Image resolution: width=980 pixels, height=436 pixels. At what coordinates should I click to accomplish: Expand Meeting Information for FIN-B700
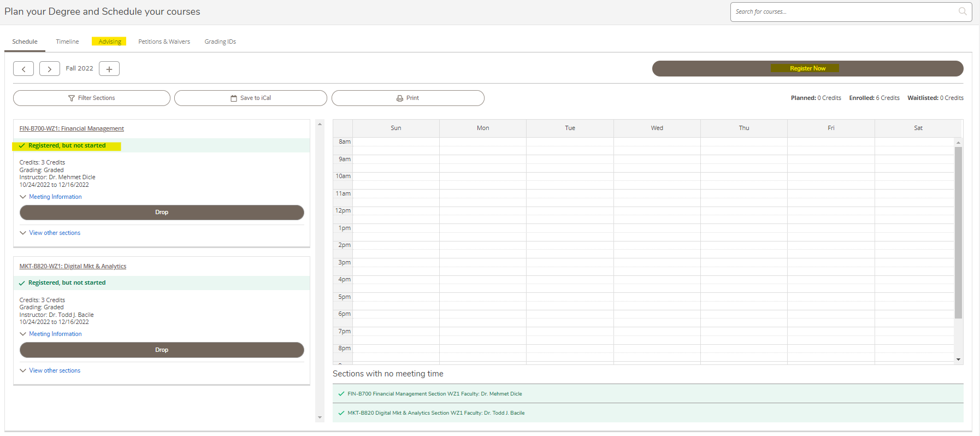55,197
